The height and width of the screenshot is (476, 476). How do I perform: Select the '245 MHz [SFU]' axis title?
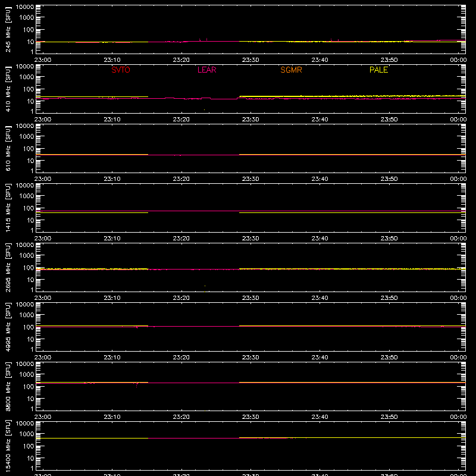pos(8,29)
